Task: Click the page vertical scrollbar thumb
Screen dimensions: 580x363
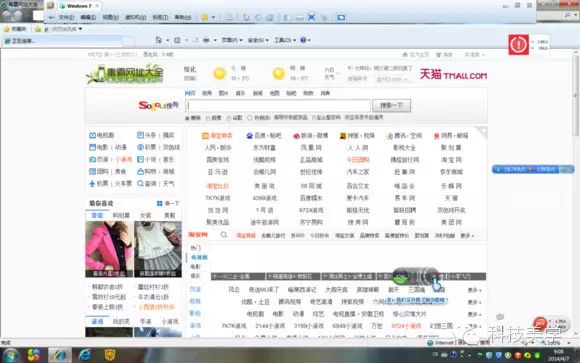Action: click(576, 96)
